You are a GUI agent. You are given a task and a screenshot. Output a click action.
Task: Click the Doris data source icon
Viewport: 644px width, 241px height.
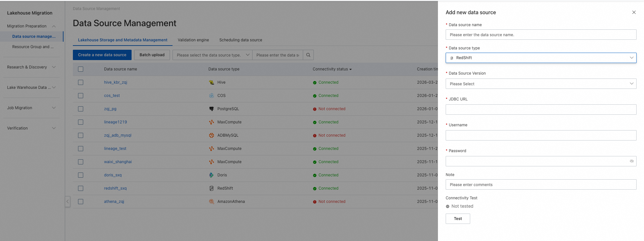[212, 175]
